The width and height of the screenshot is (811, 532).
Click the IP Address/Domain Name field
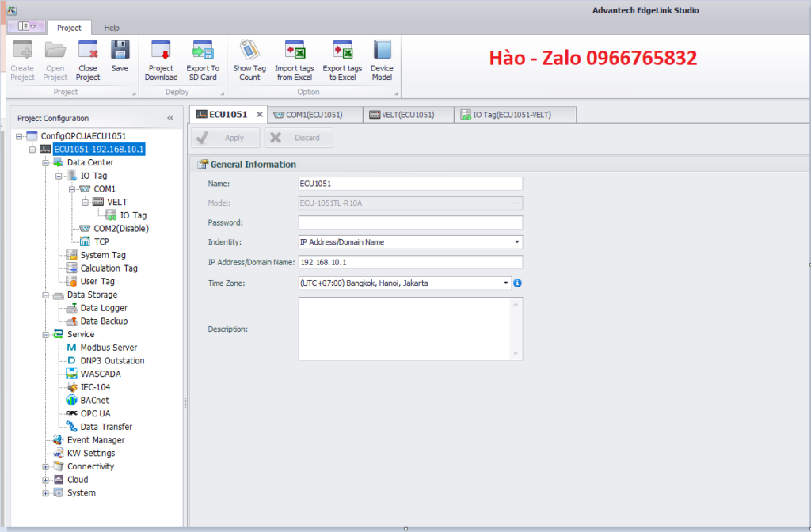pos(410,262)
